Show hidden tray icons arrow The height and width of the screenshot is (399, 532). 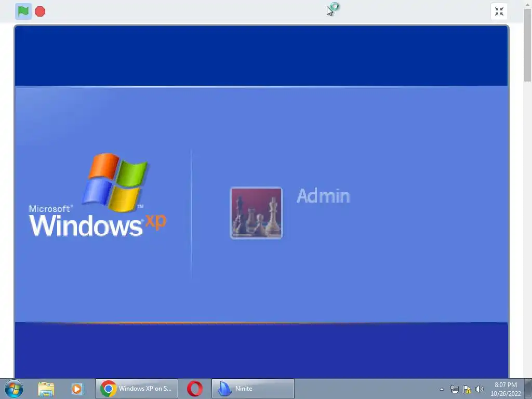442,389
